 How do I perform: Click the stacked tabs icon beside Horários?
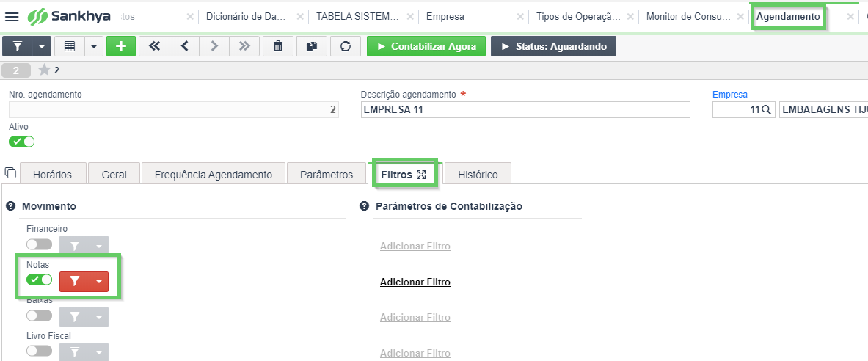10,172
